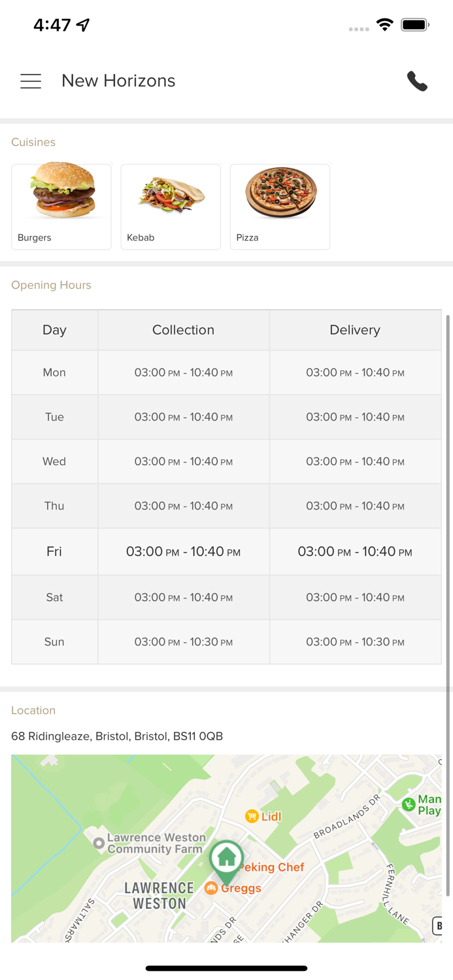Tap the New Horizons title

pos(118,81)
